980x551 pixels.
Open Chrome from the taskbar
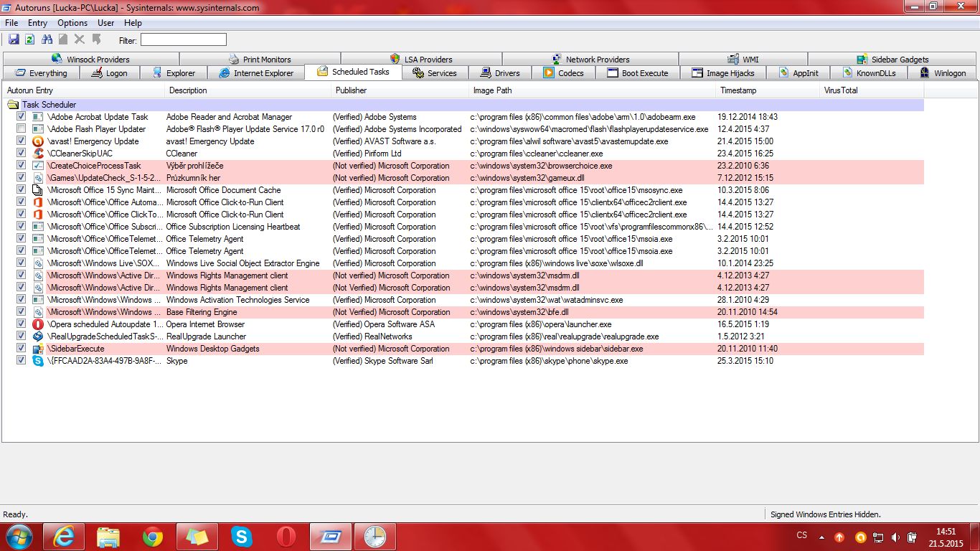(151, 537)
